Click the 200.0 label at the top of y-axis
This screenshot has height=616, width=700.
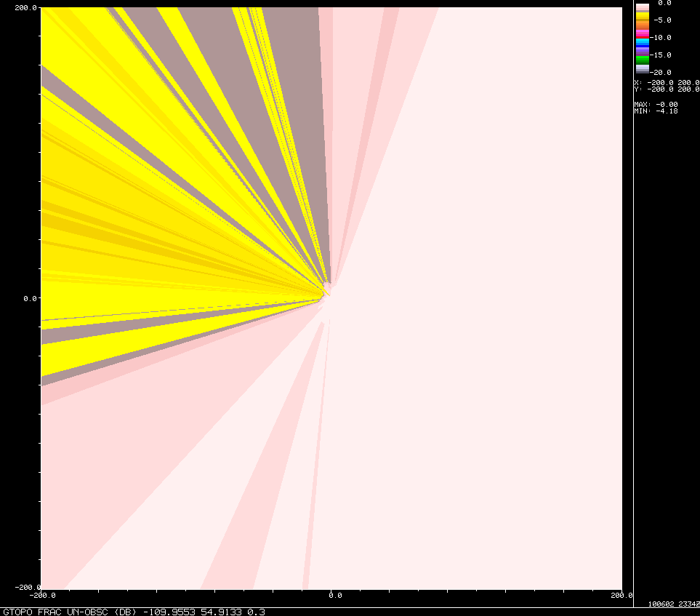tap(25, 7)
